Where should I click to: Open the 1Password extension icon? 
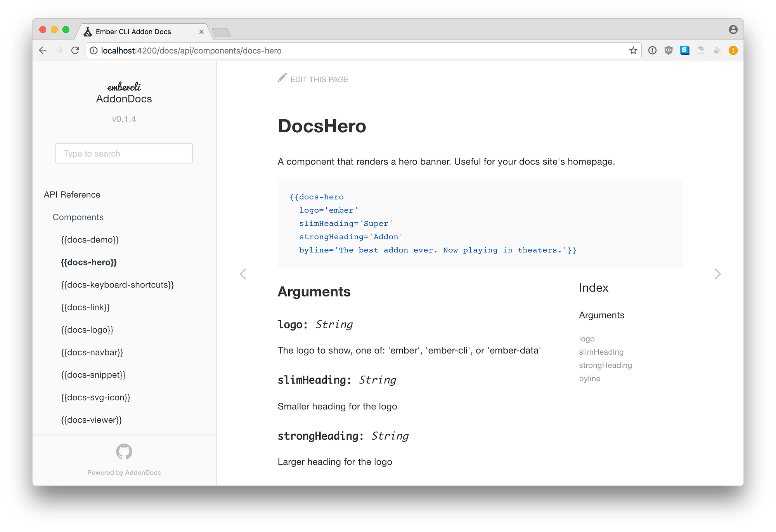pos(652,50)
